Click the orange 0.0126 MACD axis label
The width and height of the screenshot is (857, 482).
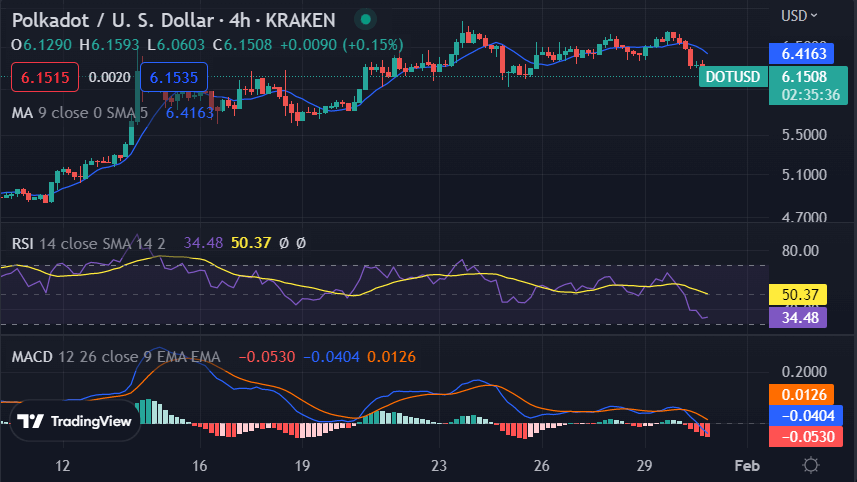coord(801,395)
